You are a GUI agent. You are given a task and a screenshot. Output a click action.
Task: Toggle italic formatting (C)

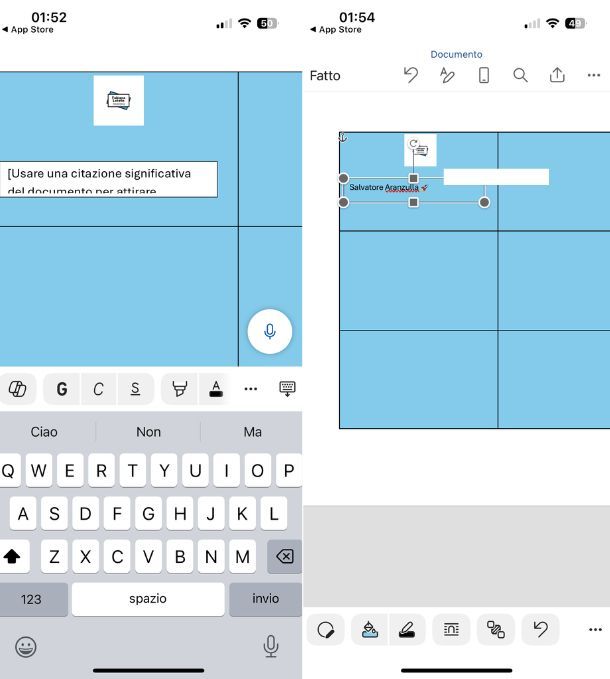click(x=98, y=388)
